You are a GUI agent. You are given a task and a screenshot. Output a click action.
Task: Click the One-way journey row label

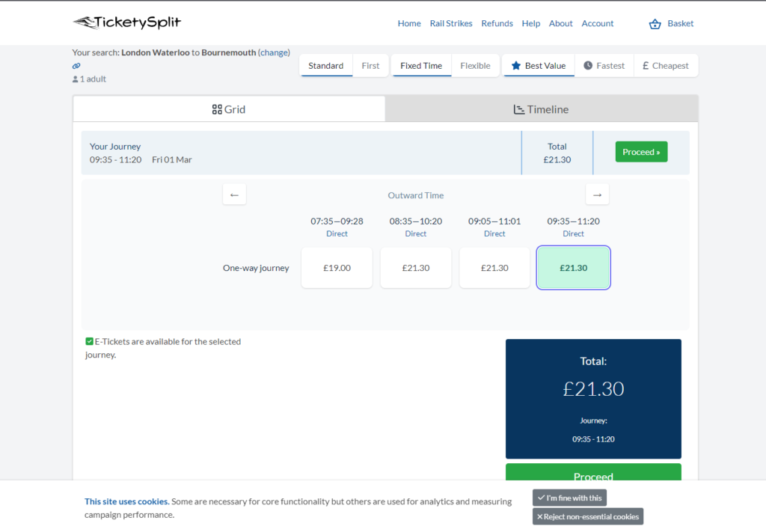coord(256,268)
